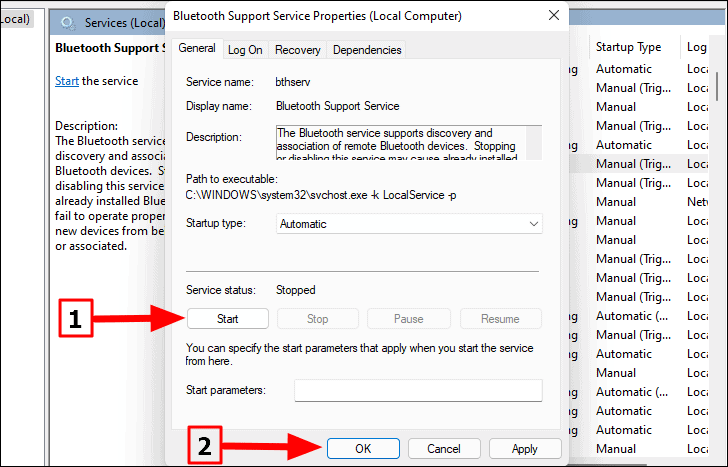Open the Startup type dropdown
Image resolution: width=728 pixels, height=467 pixels.
point(409,224)
